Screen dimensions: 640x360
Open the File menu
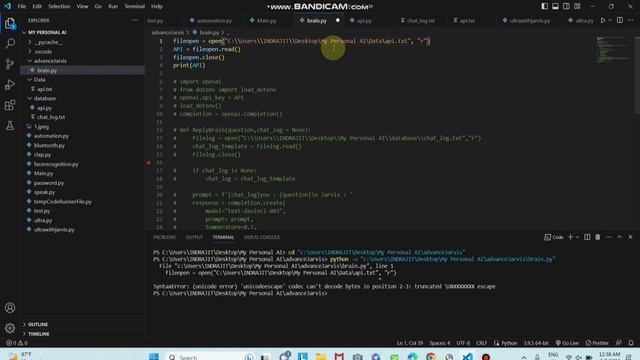[x=22, y=7]
